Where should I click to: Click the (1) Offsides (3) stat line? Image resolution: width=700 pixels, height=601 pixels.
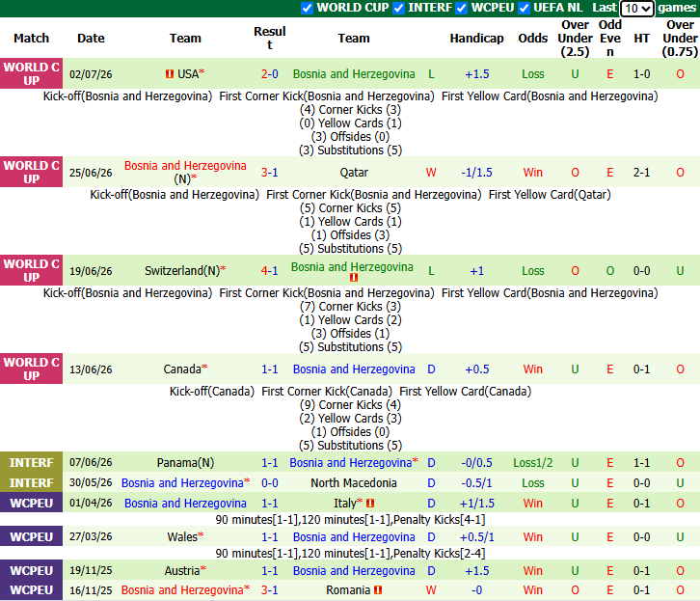(x=350, y=235)
